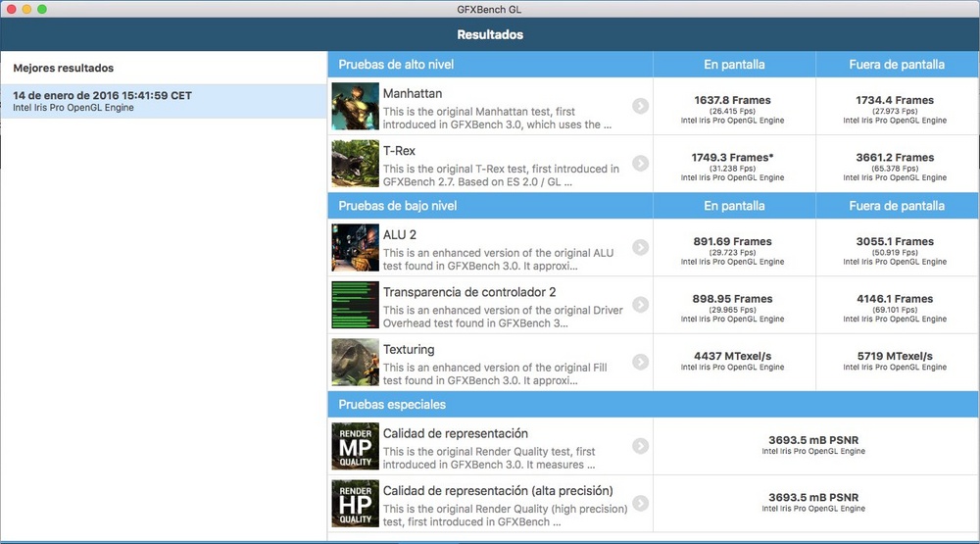Click the 1734.4 Frames Manhattan offscreen result
980x544 pixels.
895,100
